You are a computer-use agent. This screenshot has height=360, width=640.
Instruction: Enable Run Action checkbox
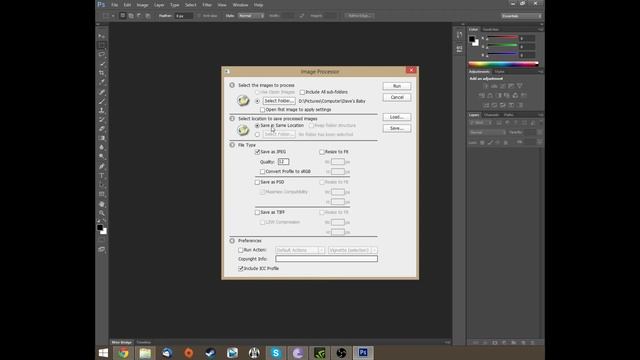(240, 250)
